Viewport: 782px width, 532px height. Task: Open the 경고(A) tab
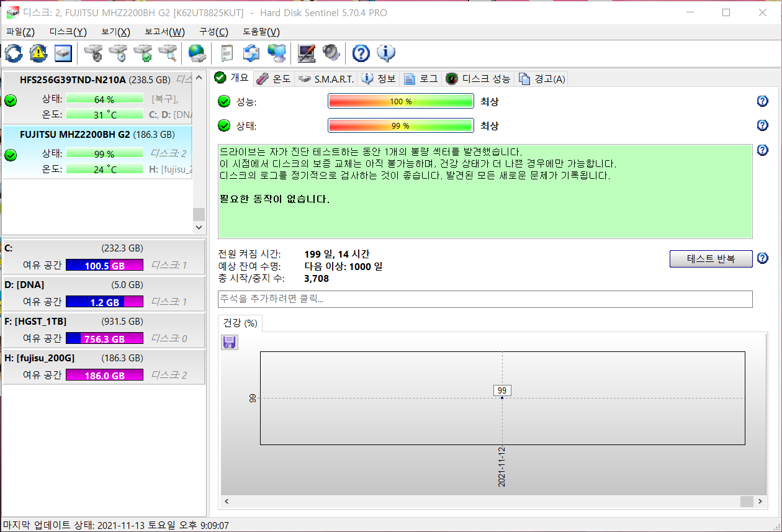(x=542, y=79)
